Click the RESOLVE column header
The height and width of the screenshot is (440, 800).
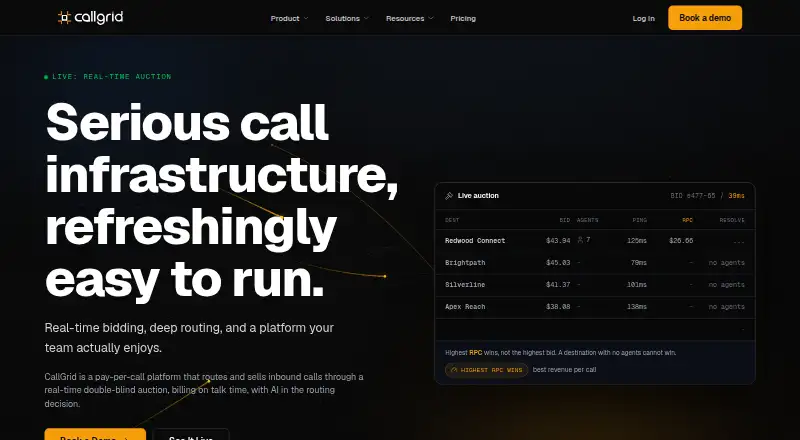point(732,220)
